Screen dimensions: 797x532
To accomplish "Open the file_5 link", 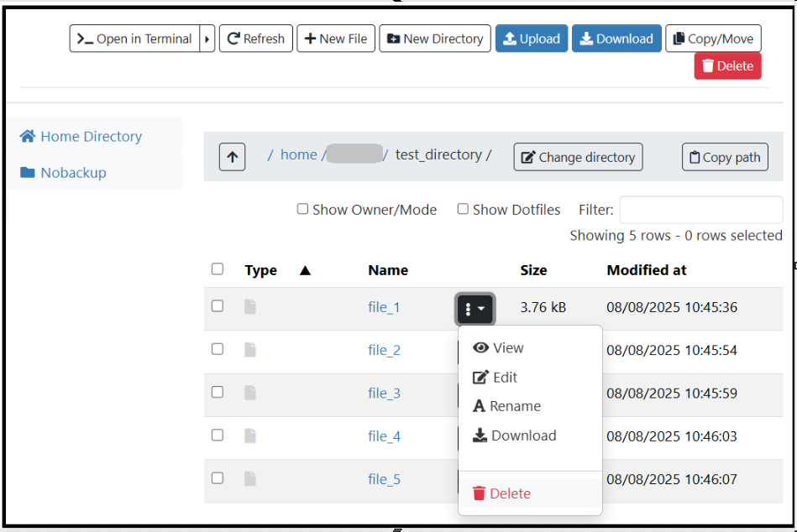I will (384, 479).
